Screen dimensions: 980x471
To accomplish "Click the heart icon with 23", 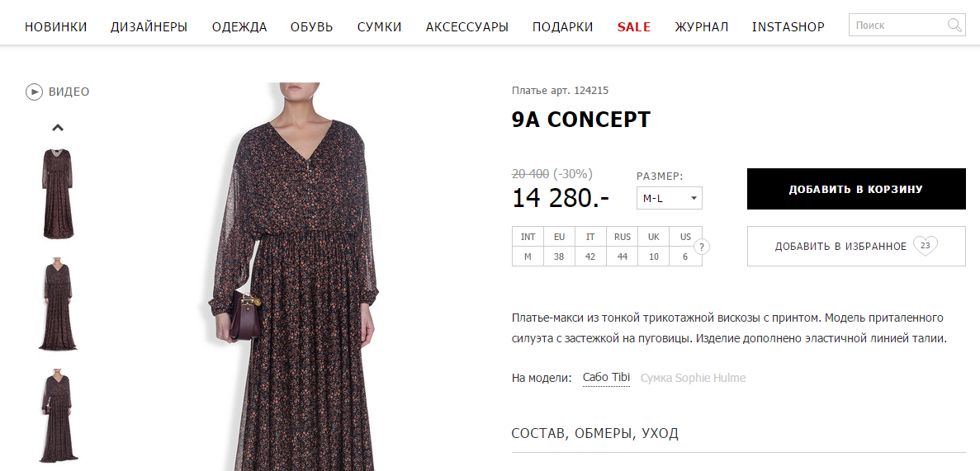I will click(926, 246).
